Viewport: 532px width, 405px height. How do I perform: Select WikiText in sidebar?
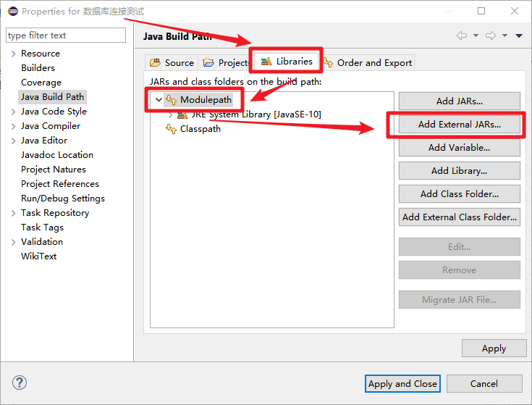38,256
